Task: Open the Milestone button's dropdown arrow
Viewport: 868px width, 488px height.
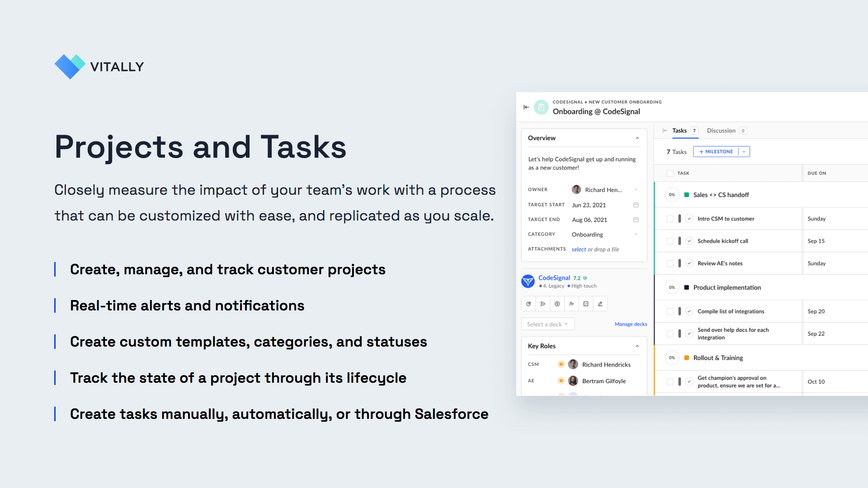Action: point(744,152)
